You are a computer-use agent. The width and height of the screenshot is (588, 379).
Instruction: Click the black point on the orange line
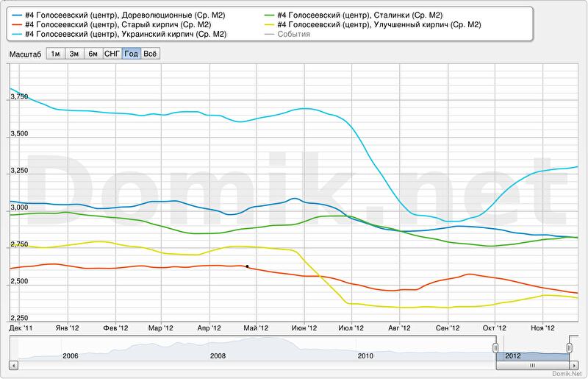[247, 266]
